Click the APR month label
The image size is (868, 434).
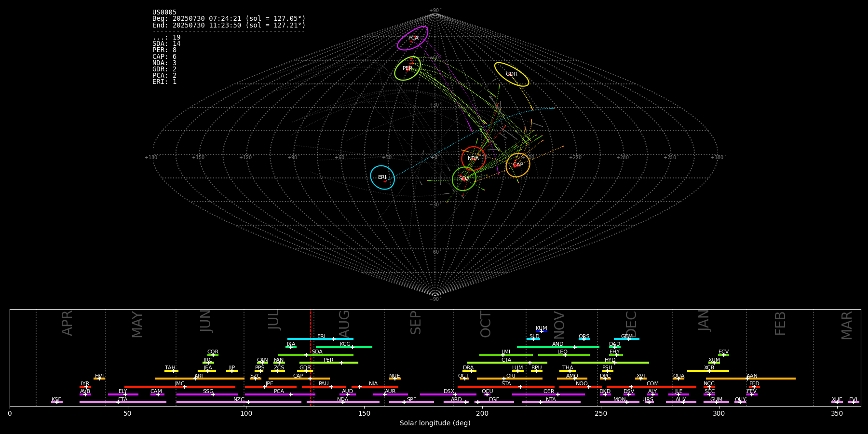pyautogui.click(x=67, y=323)
